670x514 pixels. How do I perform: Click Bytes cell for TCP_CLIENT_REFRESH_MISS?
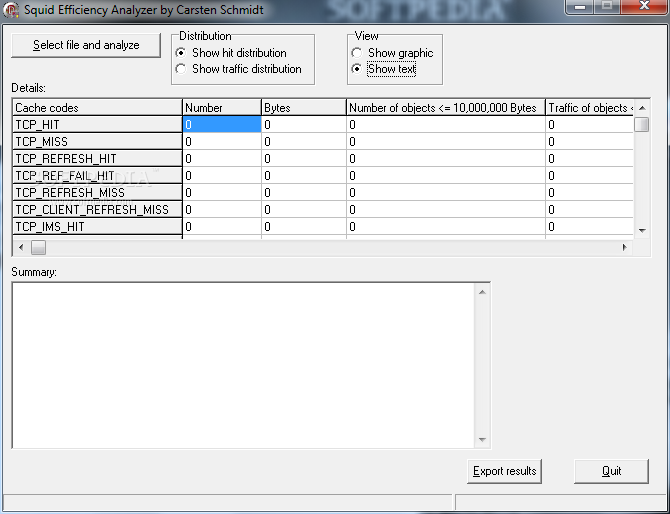coord(304,209)
